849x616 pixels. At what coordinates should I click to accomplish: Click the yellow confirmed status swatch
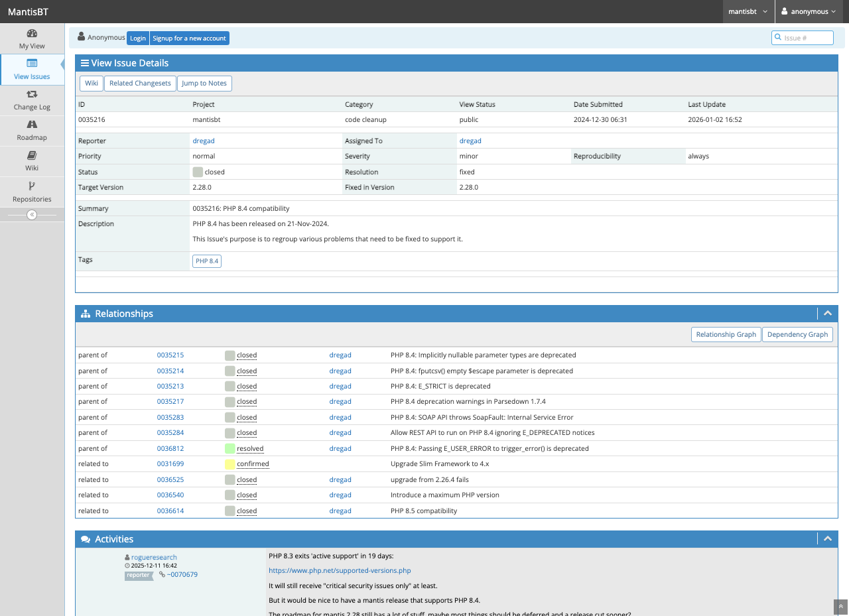coord(230,464)
